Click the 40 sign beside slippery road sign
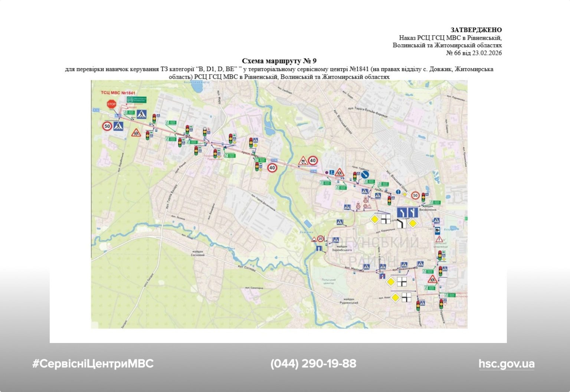 [x=313, y=161]
